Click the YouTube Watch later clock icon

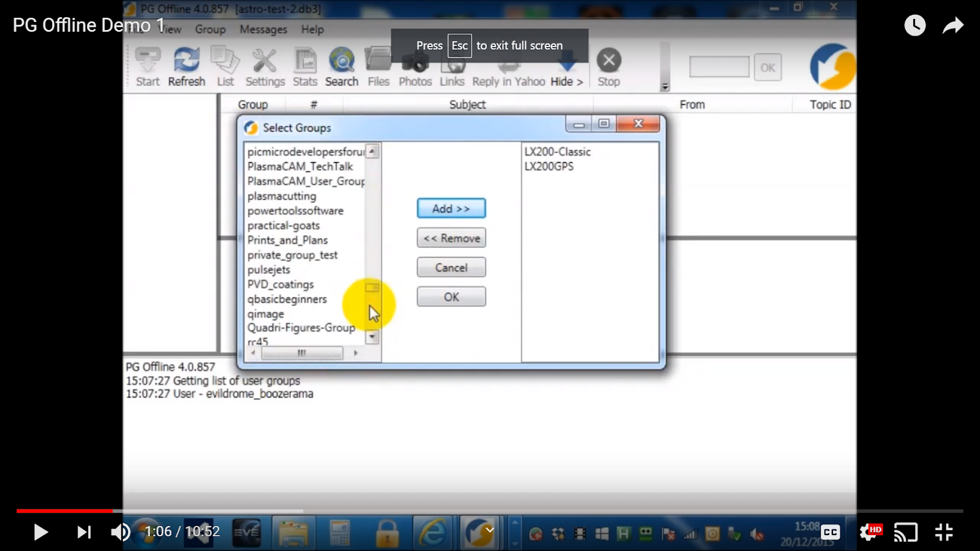point(915,25)
